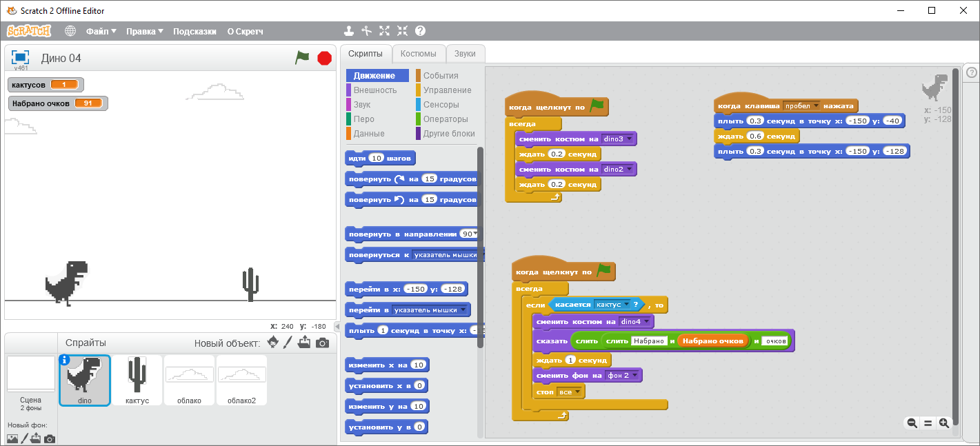
Task: Click the 0.6 value in the ждать block
Action: pos(754,136)
